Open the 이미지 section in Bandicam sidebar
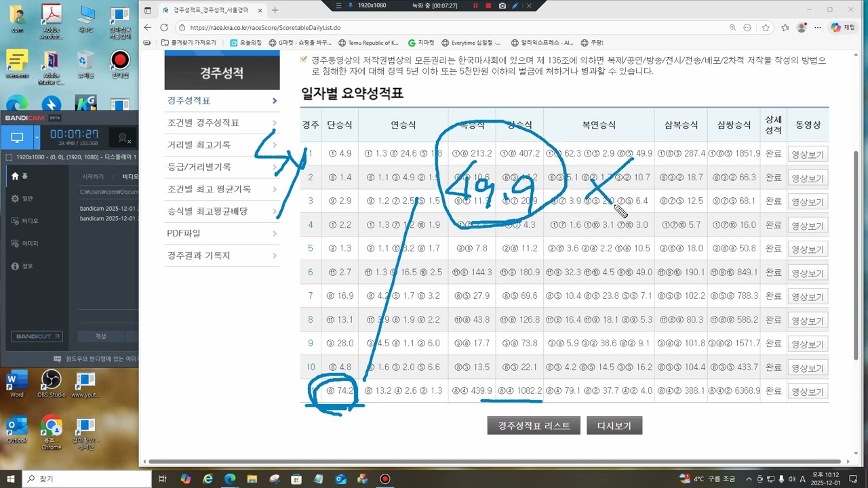This screenshot has width=868, height=488. pos(24,243)
